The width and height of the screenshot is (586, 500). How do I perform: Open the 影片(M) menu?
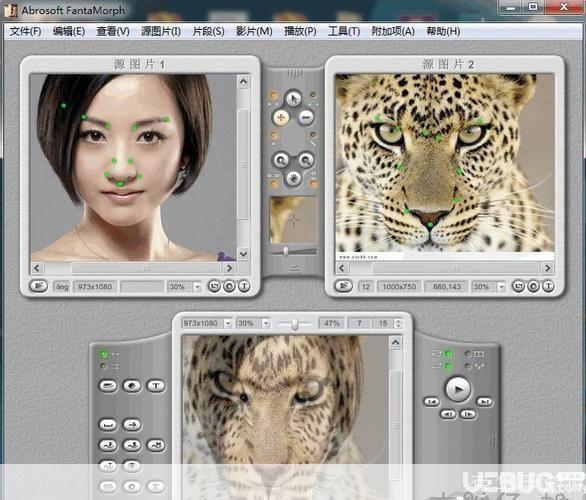click(254, 31)
